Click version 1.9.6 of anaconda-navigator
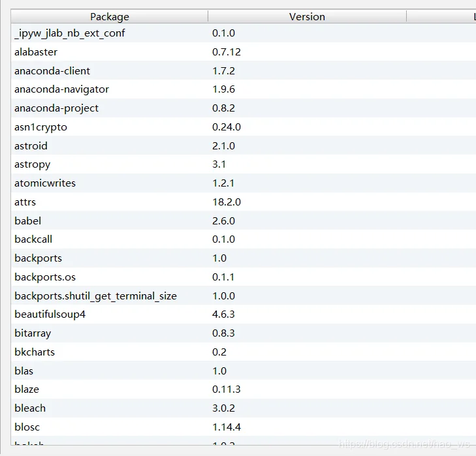 coord(223,89)
